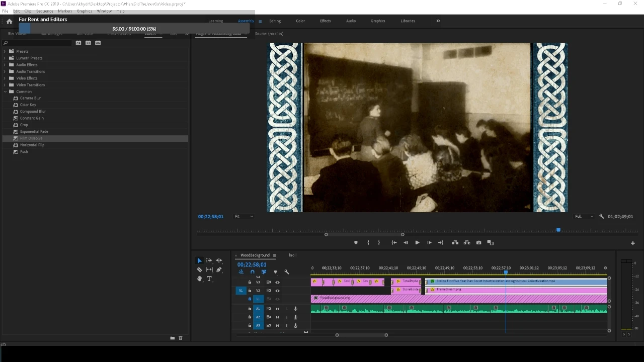Click Go to Out point button
This screenshot has width=644, height=362.
pos(441,242)
